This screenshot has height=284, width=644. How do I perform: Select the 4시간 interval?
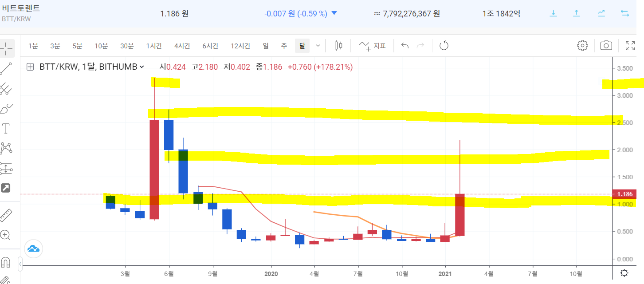coord(182,45)
